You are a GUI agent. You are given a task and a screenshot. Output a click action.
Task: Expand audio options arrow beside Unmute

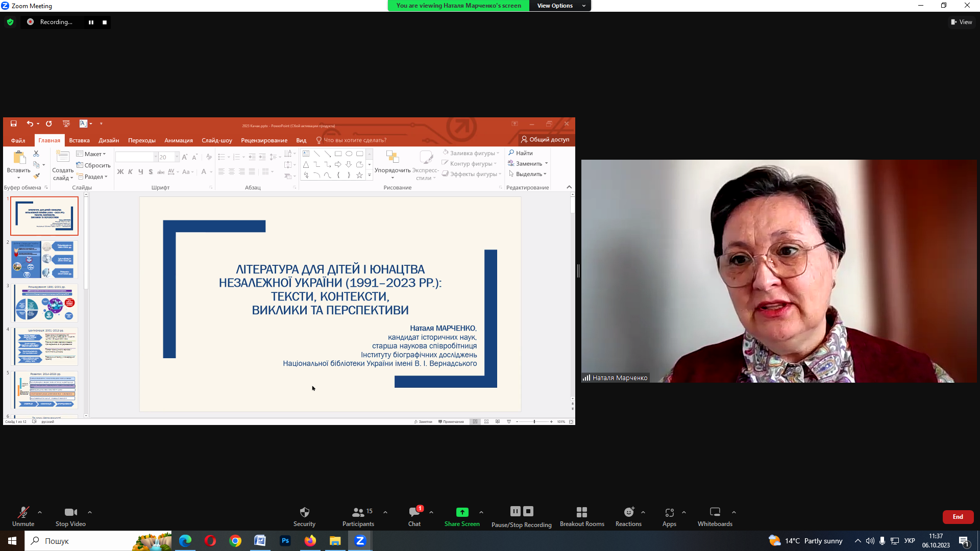(x=40, y=512)
